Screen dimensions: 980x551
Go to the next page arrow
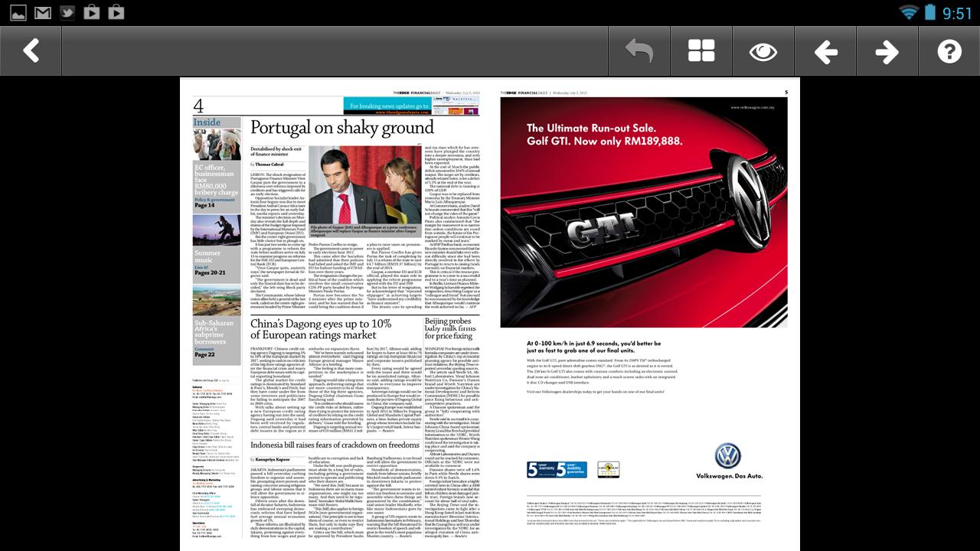tap(887, 51)
